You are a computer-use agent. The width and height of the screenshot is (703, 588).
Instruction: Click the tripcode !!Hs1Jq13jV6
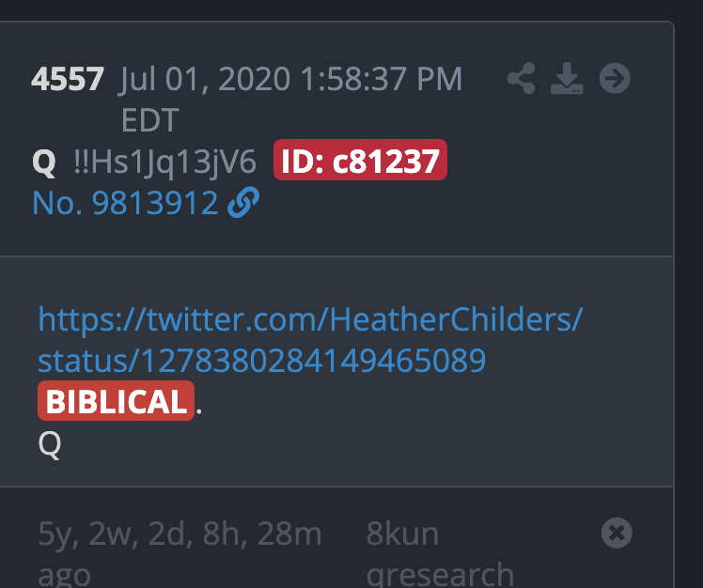164,162
